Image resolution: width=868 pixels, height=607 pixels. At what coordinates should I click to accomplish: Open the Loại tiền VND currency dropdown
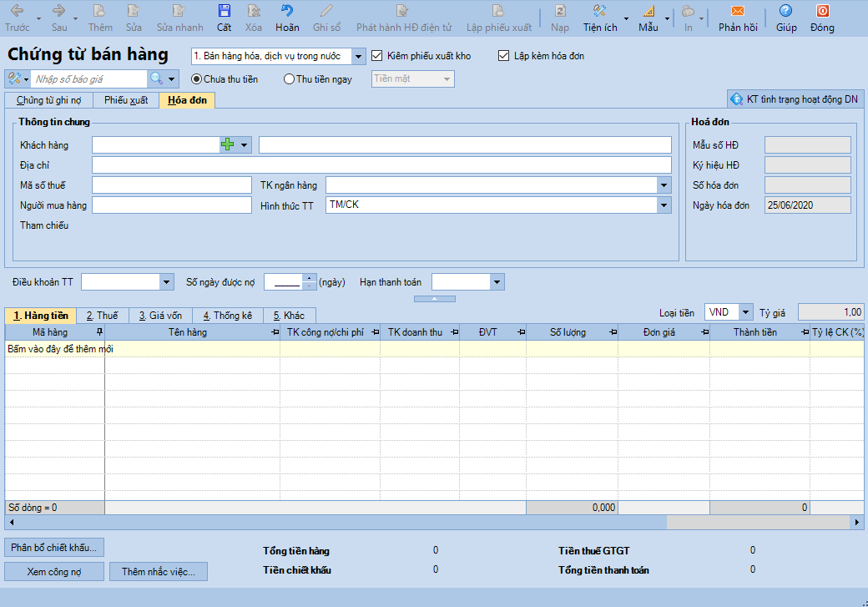[x=745, y=312]
